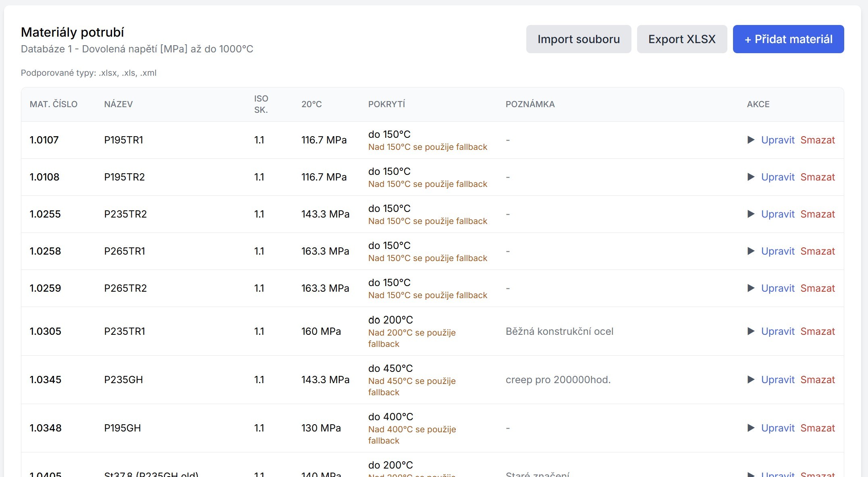868x477 pixels.
Task: Edit the 1.0259 P265TR2 entry
Action: [777, 288]
